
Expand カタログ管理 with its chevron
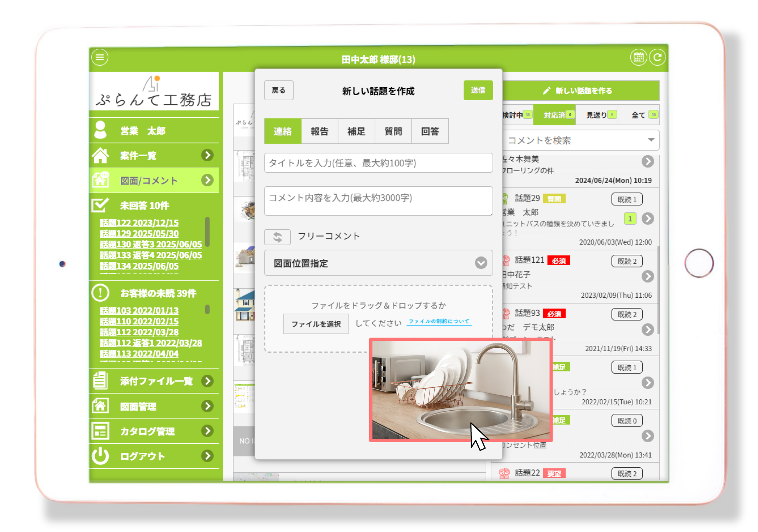coord(207,431)
